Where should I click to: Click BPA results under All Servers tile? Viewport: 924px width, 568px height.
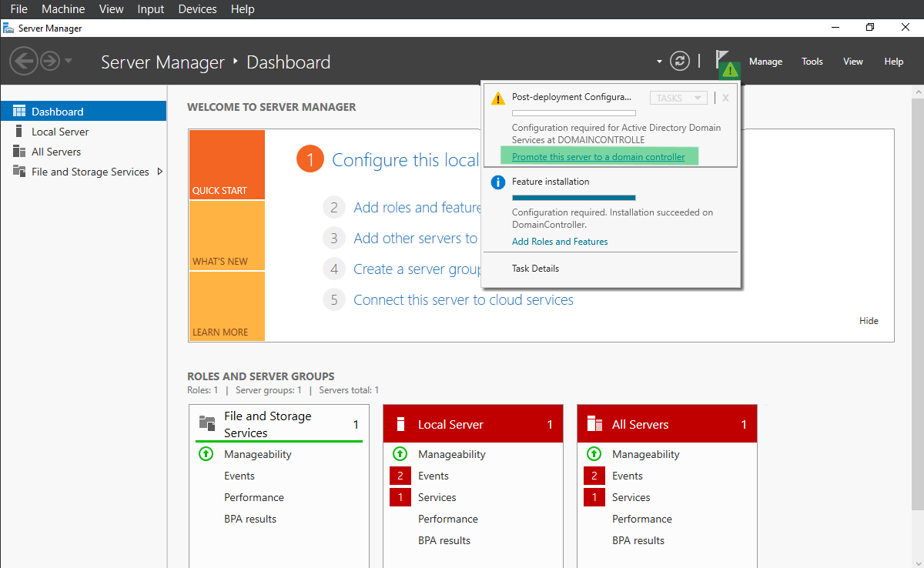(638, 540)
